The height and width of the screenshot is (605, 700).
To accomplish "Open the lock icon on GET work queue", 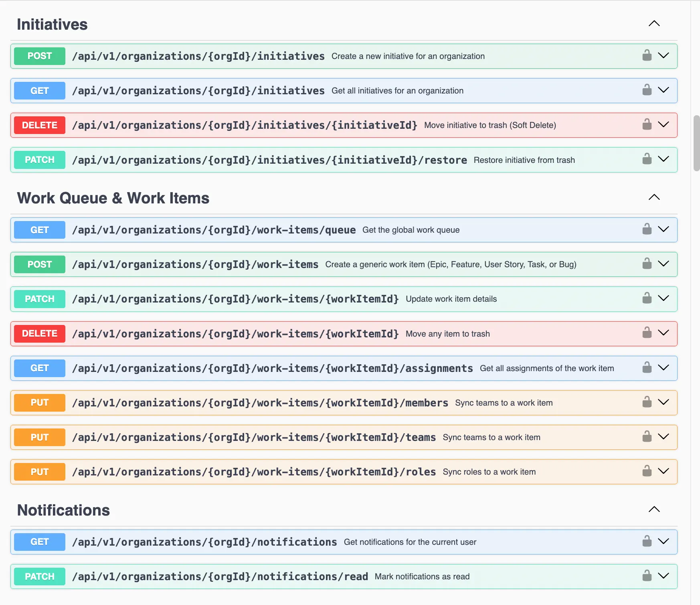I will click(x=646, y=229).
